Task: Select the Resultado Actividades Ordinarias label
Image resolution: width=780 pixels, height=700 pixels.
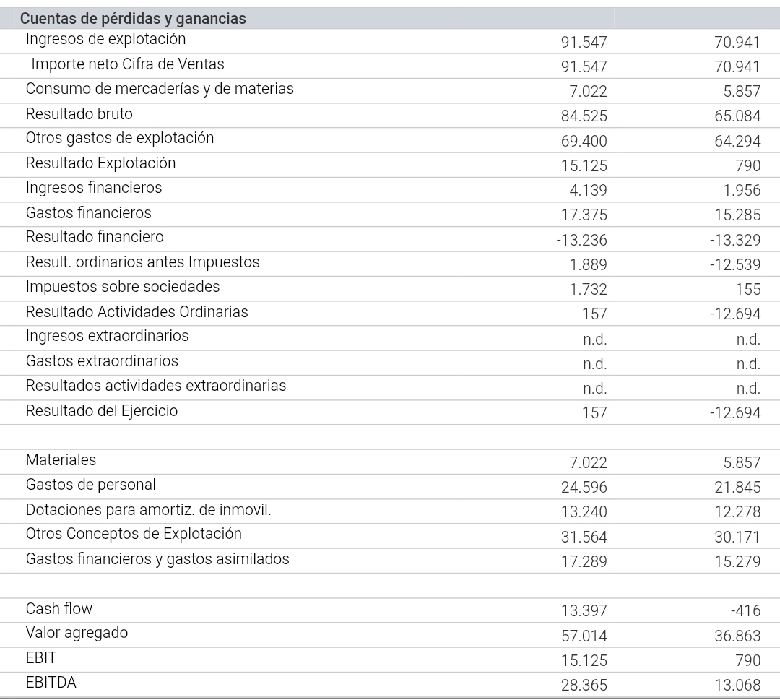Action: click(136, 312)
